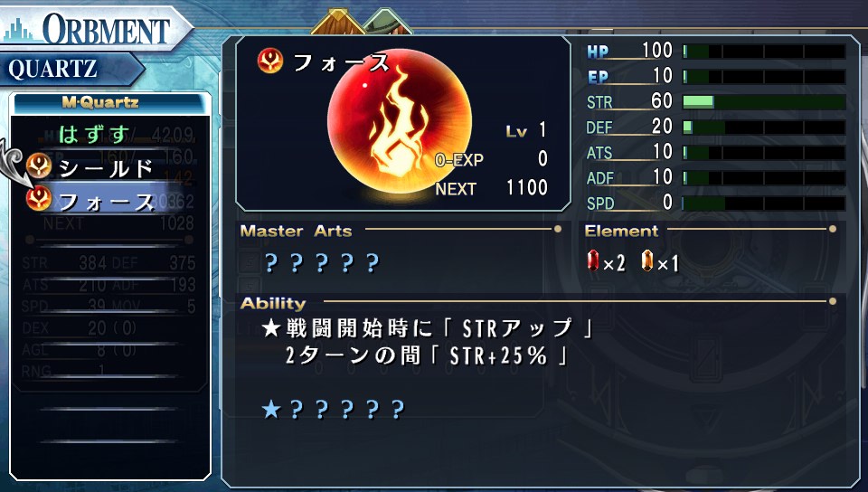This screenshot has width=868, height=492.
Task: Select the シールド quartz icon in list
Action: coord(39,166)
